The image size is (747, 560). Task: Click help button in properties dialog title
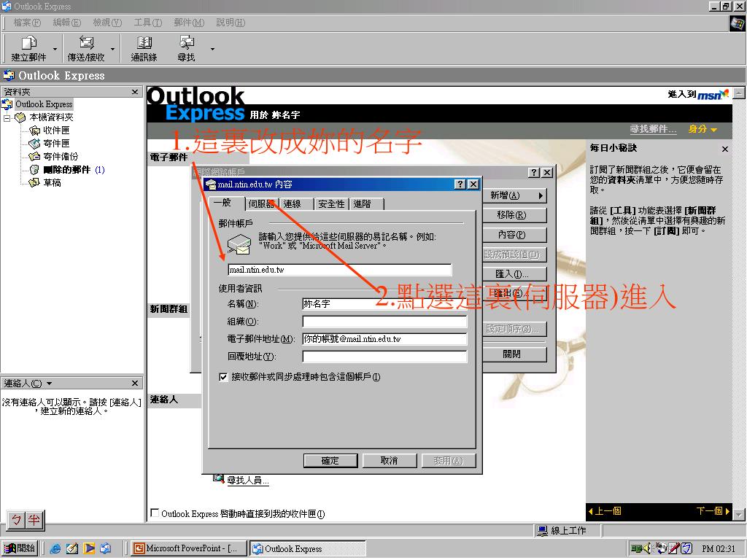tap(460, 184)
